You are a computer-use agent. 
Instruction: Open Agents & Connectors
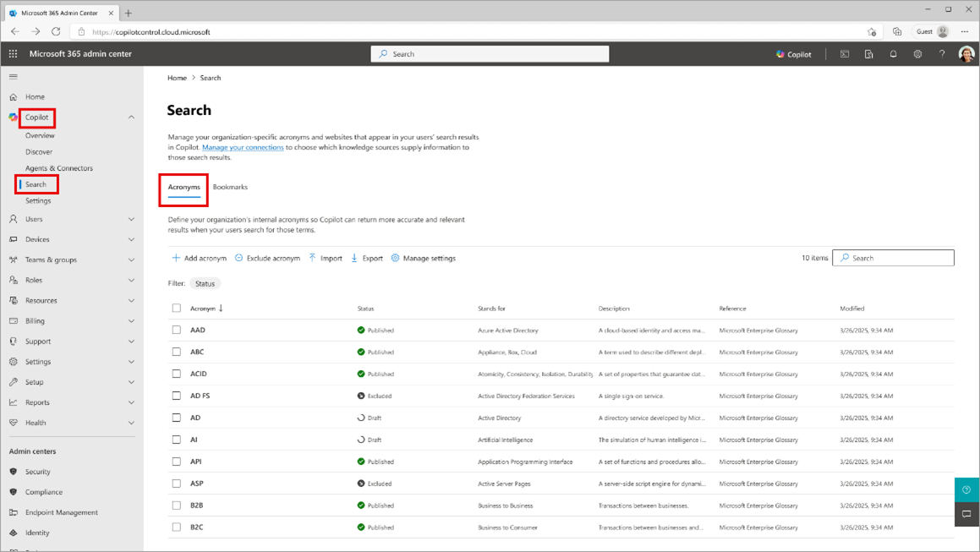click(58, 168)
